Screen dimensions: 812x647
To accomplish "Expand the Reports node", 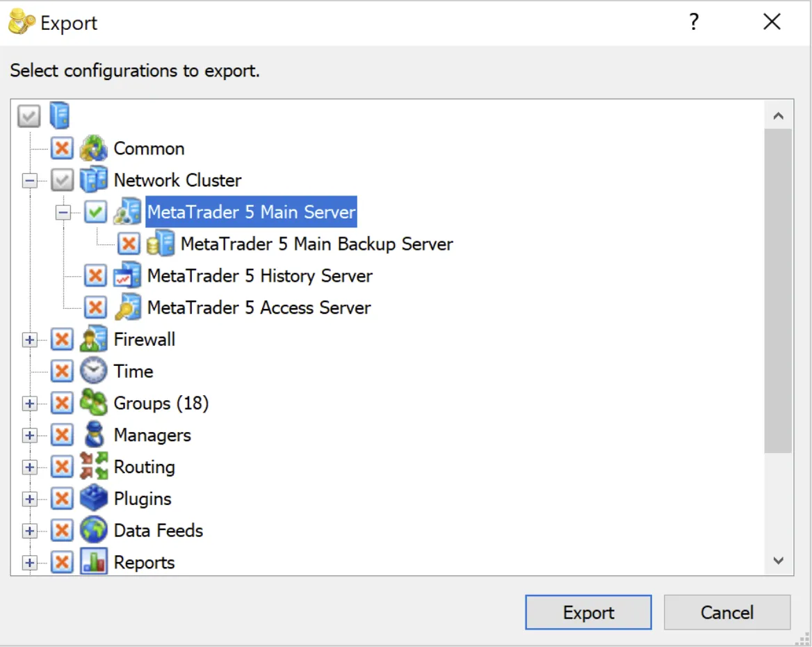I will (x=29, y=563).
